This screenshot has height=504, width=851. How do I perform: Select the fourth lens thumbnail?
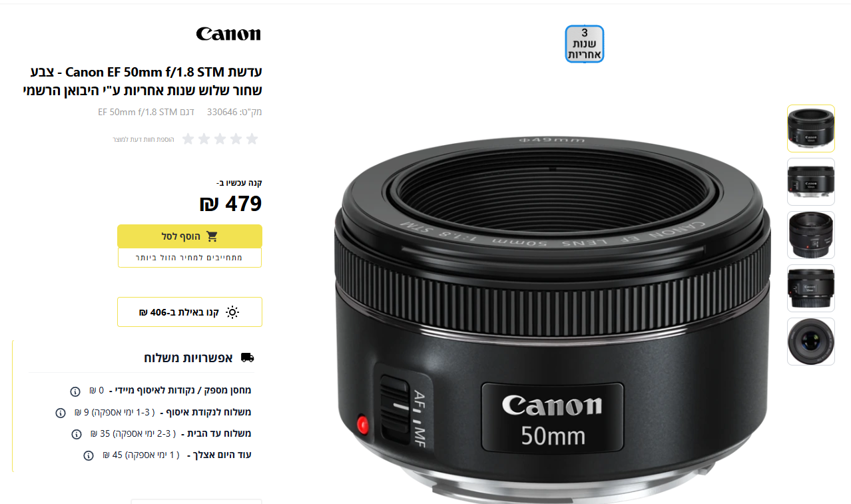coord(811,288)
